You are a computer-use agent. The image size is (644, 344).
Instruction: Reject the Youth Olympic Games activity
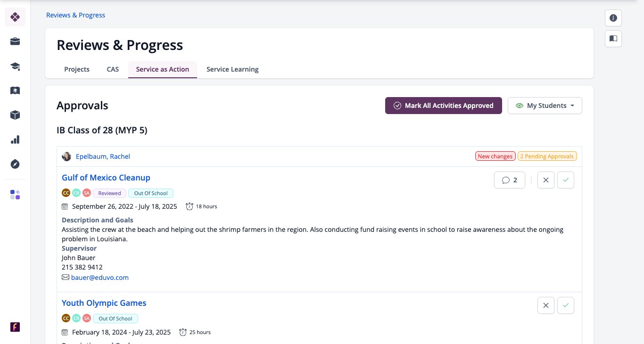click(x=546, y=305)
